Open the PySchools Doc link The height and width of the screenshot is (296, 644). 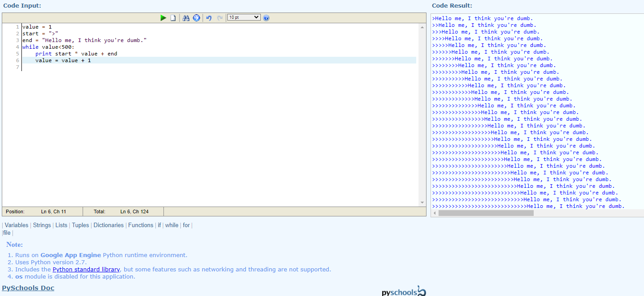pyautogui.click(x=28, y=288)
